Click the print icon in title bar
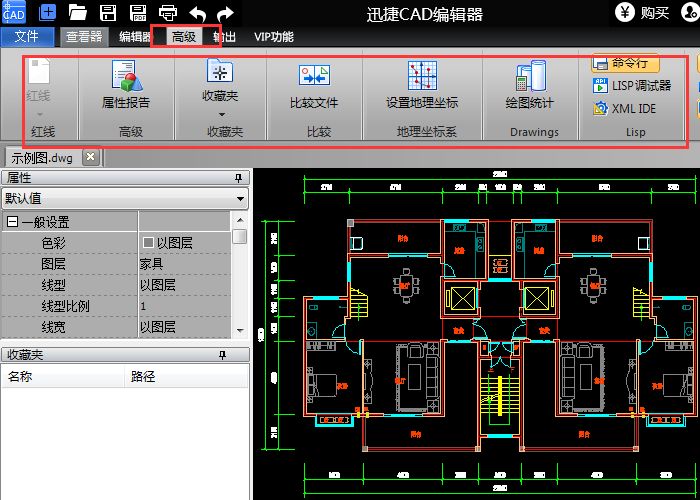The image size is (700, 500). click(168, 13)
